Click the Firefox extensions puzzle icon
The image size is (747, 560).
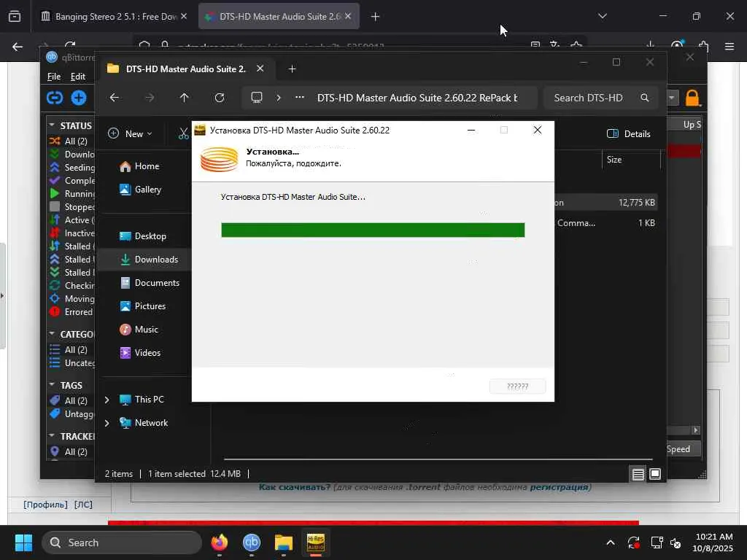pyautogui.click(x=704, y=47)
